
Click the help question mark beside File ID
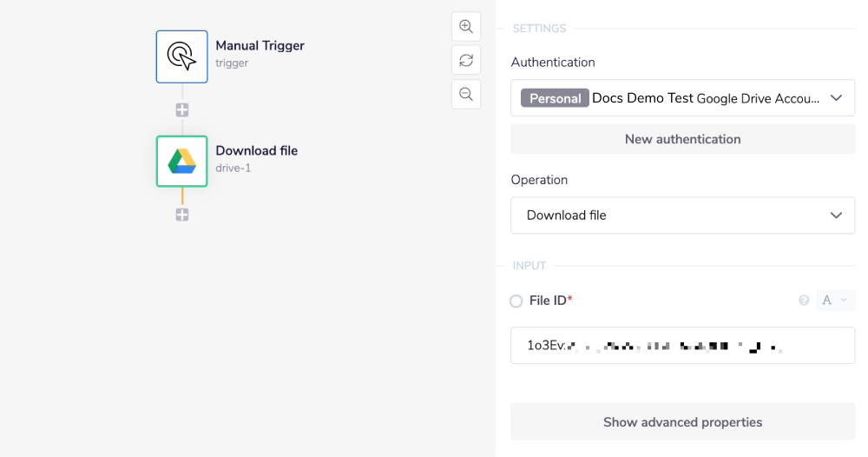[x=804, y=301]
